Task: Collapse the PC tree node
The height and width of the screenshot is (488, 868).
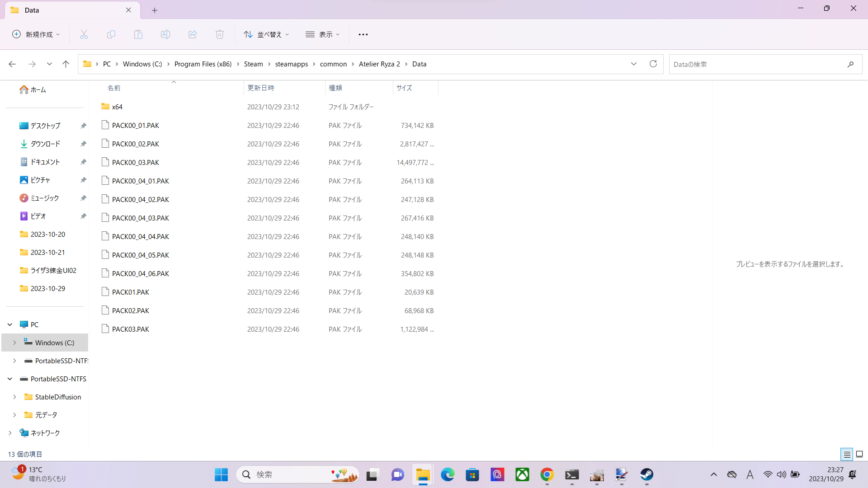Action: [10, 324]
